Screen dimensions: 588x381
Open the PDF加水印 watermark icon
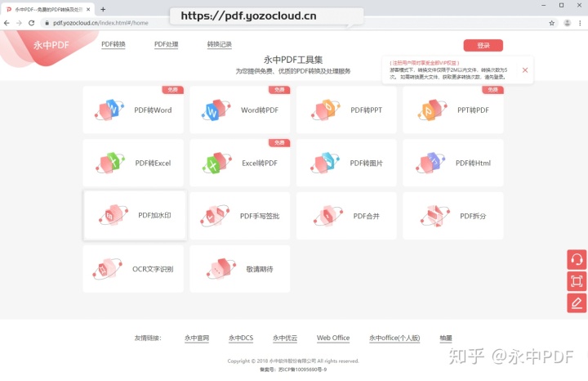[114, 215]
